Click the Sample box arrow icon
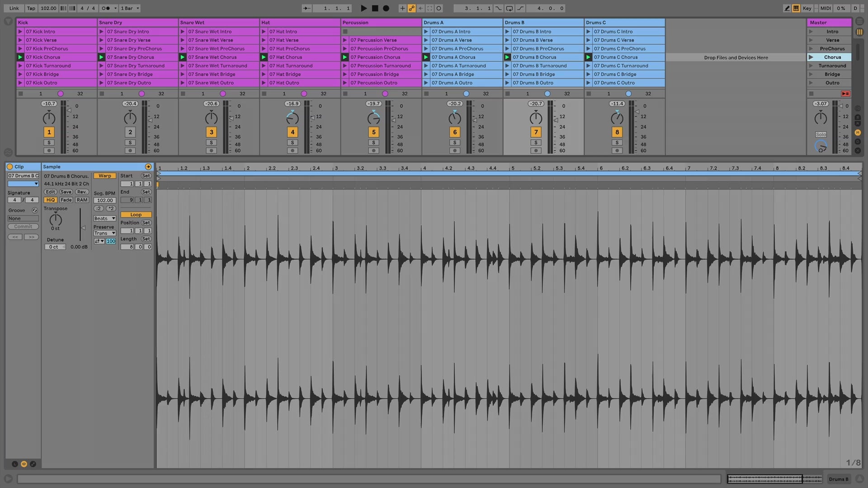Viewport: 868px width, 488px height. pos(148,167)
